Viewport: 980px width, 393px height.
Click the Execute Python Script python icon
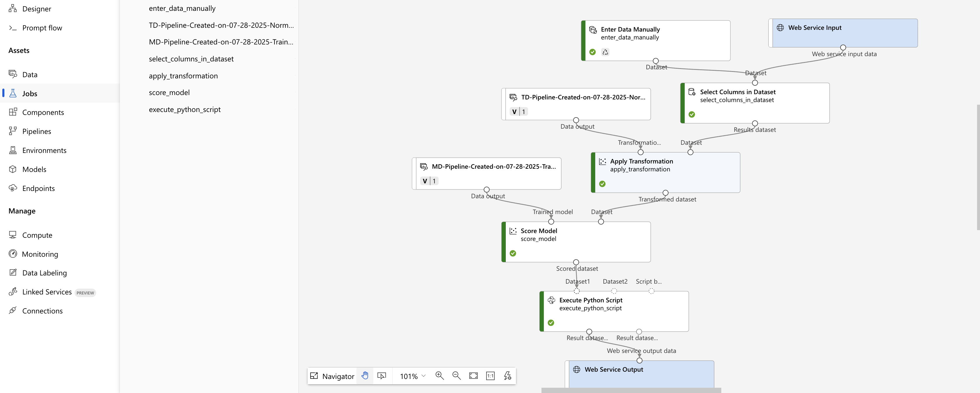[x=551, y=300]
